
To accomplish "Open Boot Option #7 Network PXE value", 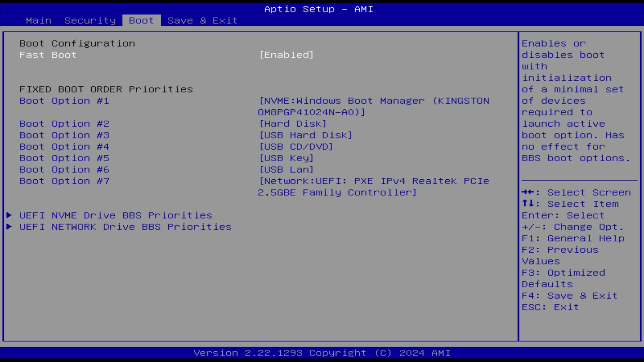I will coord(373,187).
